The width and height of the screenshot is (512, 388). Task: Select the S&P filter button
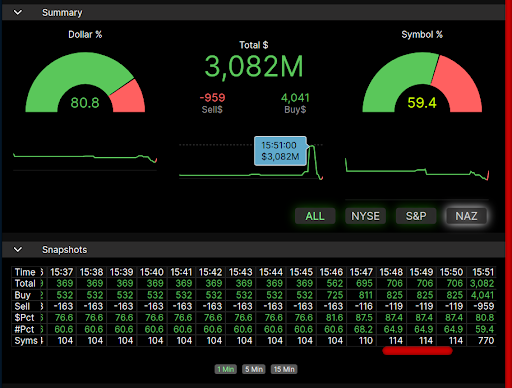pyautogui.click(x=416, y=216)
